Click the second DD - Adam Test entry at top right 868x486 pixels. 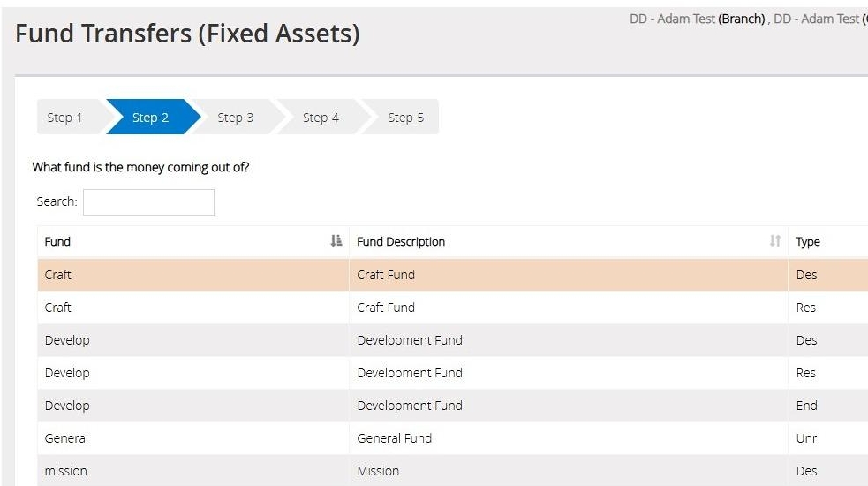coord(819,19)
